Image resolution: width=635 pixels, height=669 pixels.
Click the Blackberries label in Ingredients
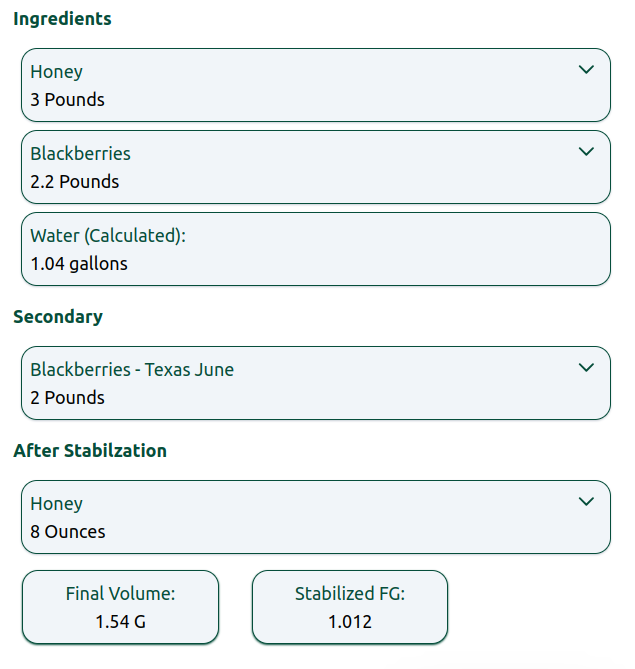click(80, 154)
